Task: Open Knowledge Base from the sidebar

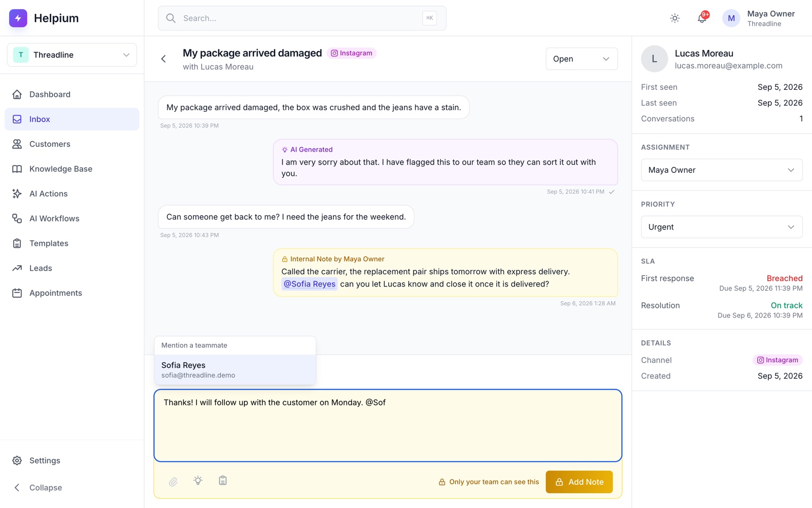Action: pos(72,169)
